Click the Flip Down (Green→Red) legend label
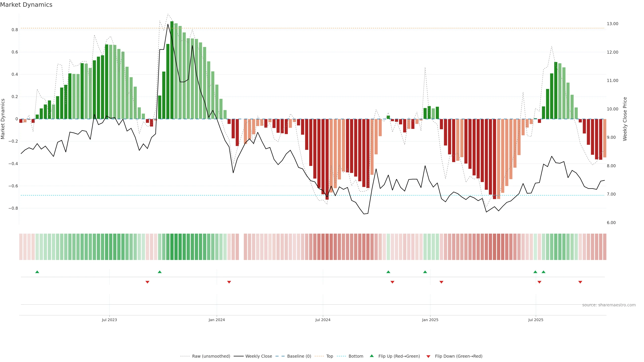Viewport: 644px width, 362px height. coord(459,356)
